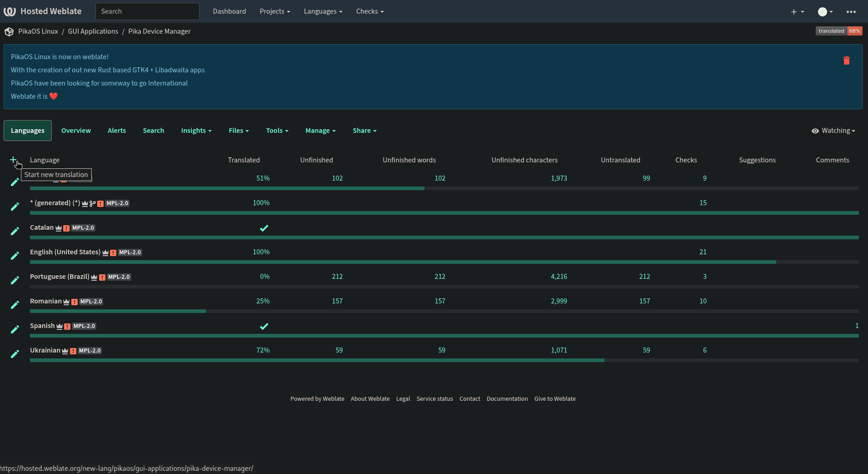
Task: Open the Give to Weblate footer link
Action: pyautogui.click(x=555, y=399)
